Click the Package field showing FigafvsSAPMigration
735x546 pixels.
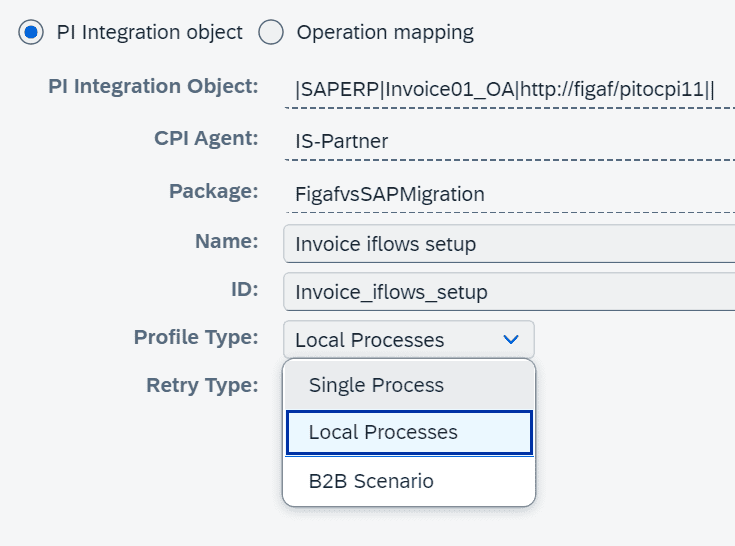510,194
